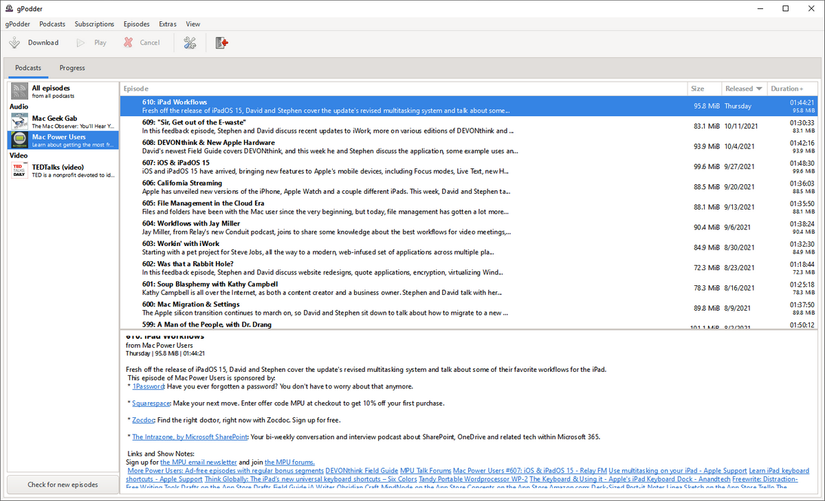Open Tandy Portable Wordprocessor WP-2 link
This screenshot has height=501, width=825.
473,479
